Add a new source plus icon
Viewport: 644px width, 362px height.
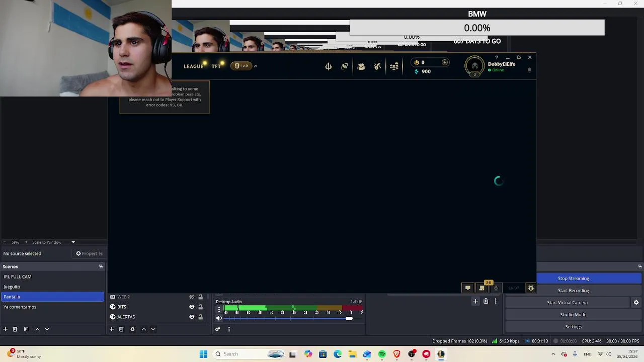(x=112, y=329)
